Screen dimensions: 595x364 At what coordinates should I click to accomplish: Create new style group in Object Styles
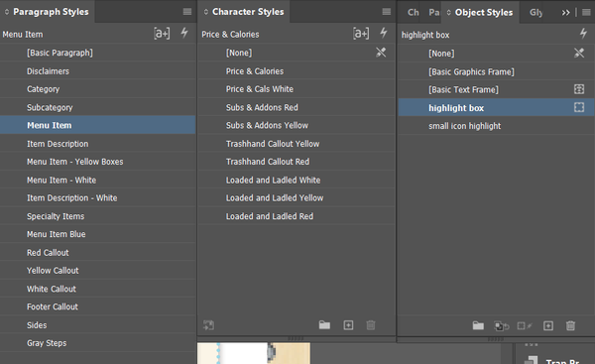point(478,325)
